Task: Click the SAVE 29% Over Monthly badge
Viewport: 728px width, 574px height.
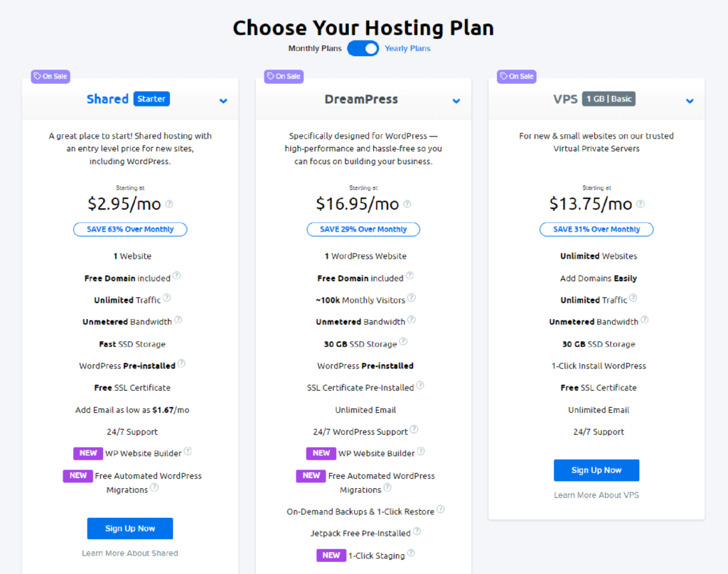Action: (x=363, y=229)
